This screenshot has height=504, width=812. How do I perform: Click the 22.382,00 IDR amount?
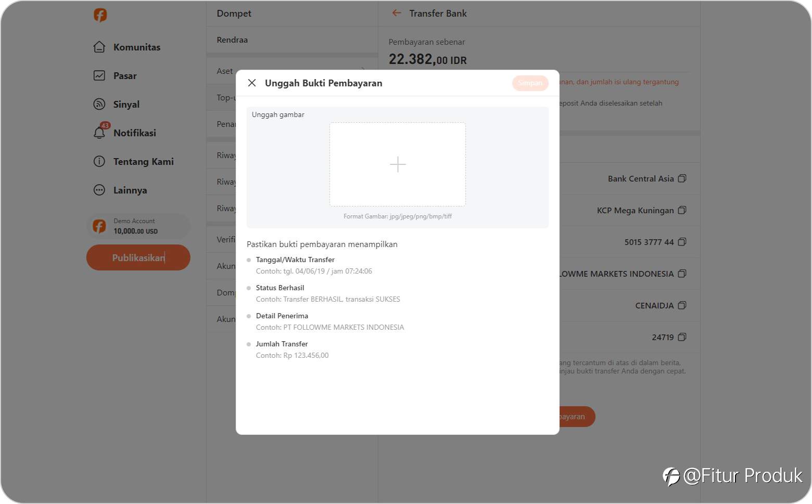427,59
